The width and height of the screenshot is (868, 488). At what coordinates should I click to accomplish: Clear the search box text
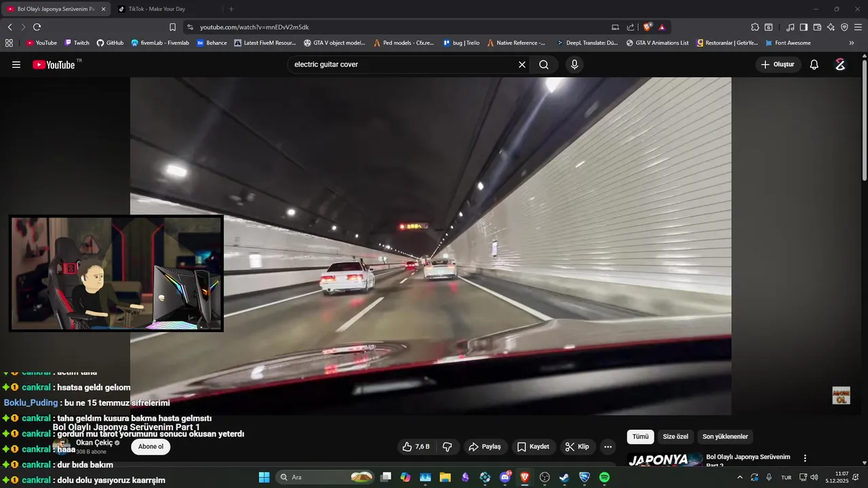tap(522, 64)
